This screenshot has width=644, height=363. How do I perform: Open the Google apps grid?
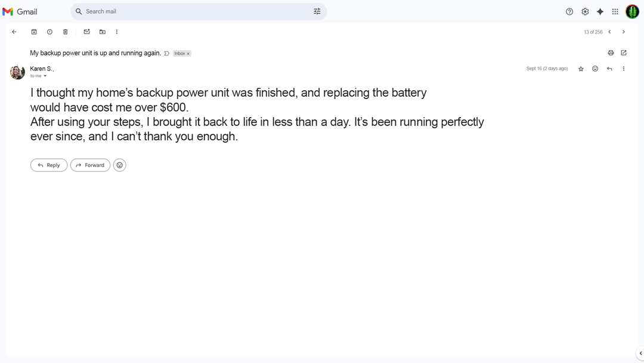coord(615,11)
